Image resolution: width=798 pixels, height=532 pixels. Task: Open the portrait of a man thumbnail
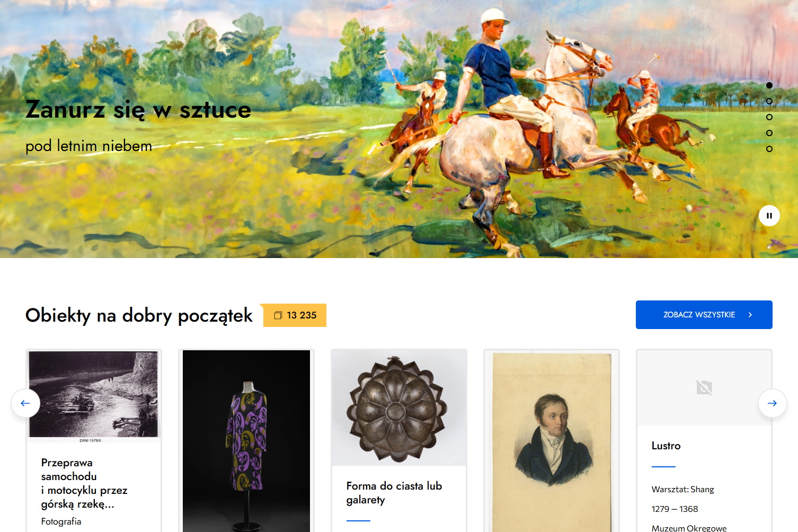click(552, 441)
